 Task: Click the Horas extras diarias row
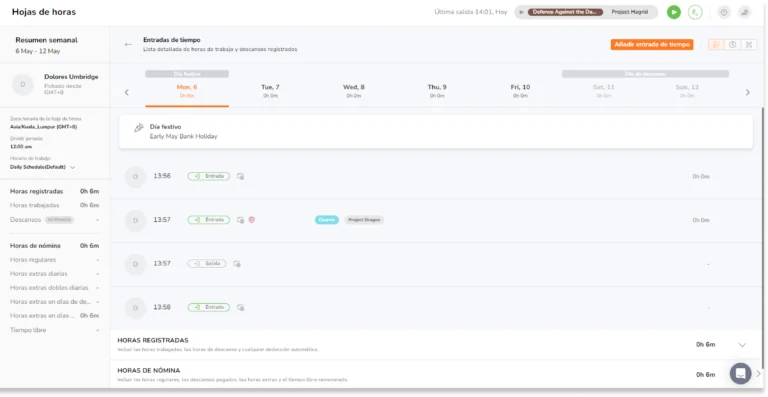[54, 274]
